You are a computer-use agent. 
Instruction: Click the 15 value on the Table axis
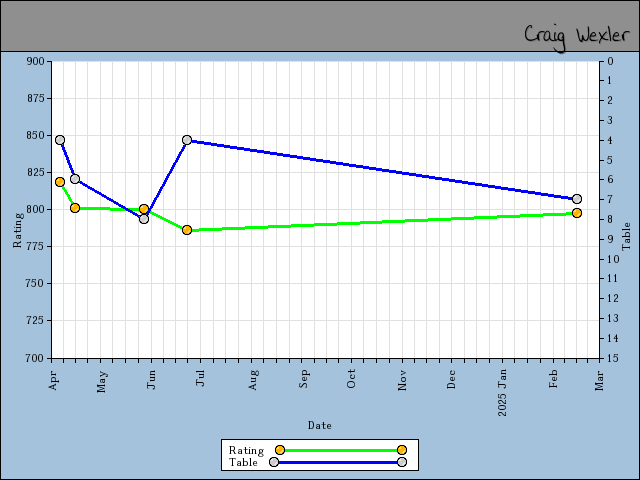(x=610, y=358)
